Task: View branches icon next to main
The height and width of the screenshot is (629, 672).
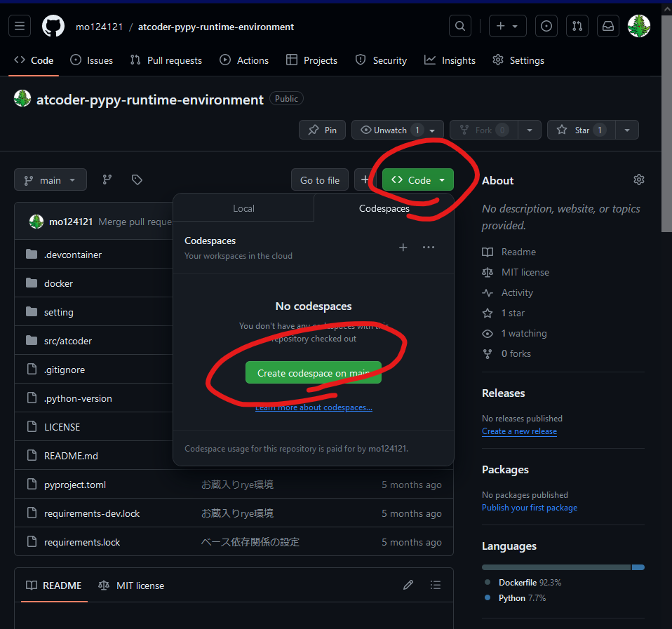Action: [107, 180]
